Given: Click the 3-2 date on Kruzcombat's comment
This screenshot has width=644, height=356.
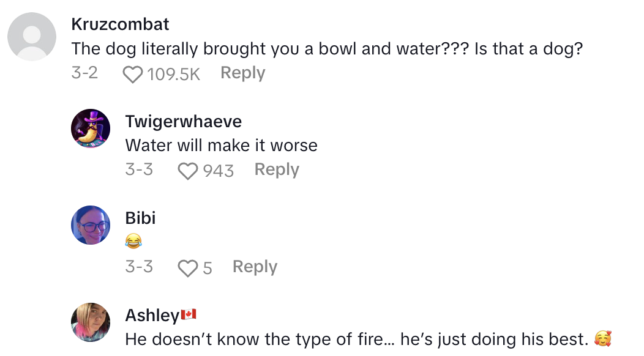Looking at the screenshot, I should (84, 73).
